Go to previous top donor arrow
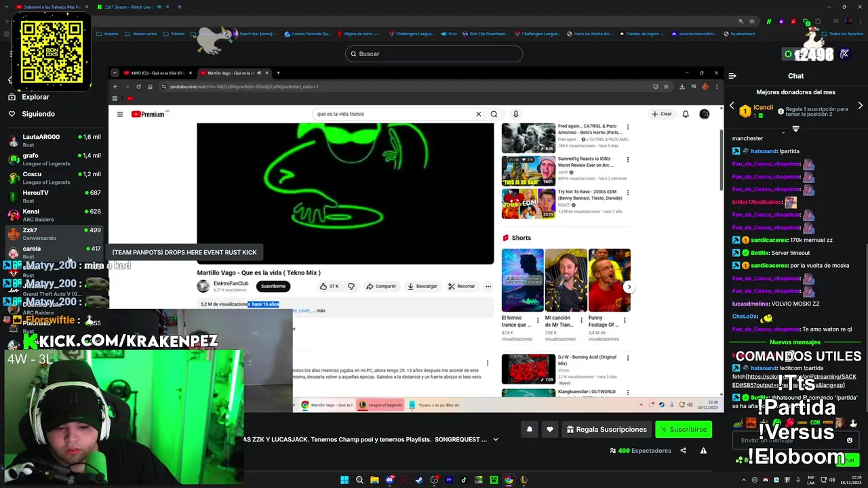This screenshot has height=488, width=868. 732,106
